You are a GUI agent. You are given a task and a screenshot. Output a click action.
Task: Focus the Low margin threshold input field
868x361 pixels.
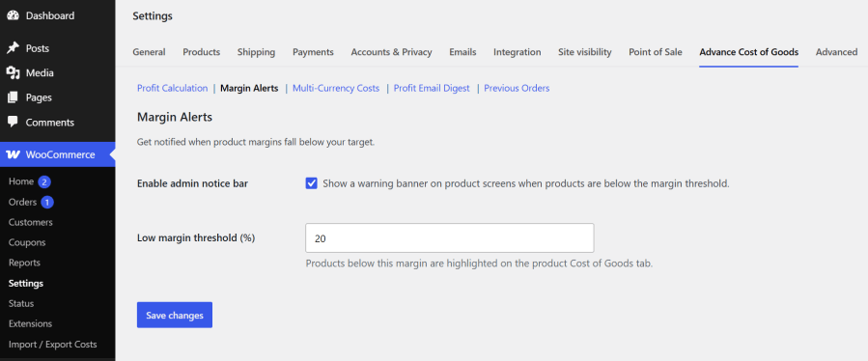click(450, 238)
